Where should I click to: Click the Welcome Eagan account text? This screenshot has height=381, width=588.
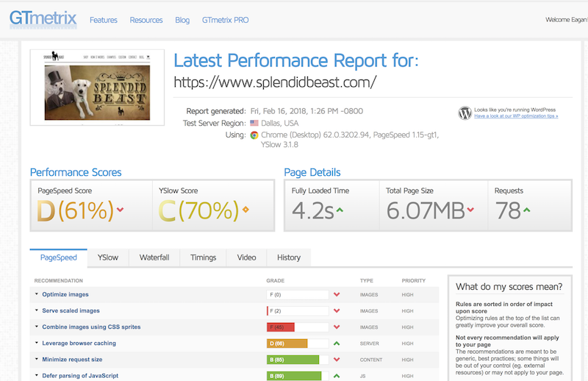point(566,20)
